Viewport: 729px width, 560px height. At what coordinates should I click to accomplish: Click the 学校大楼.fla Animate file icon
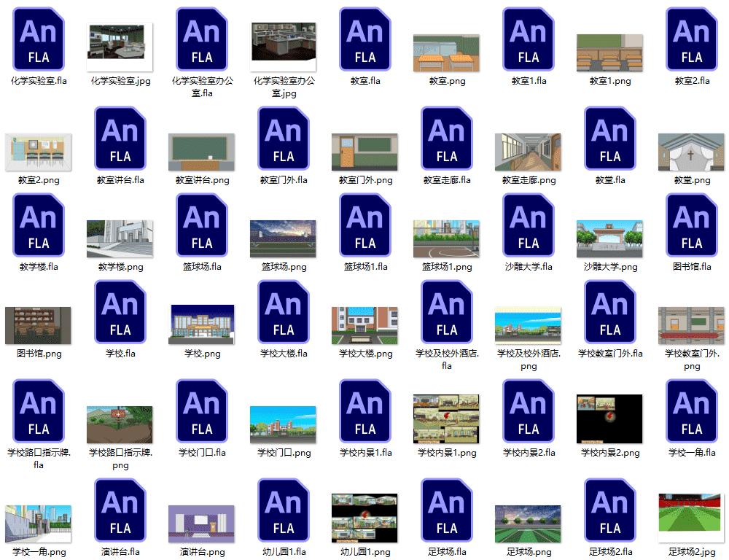pyautogui.click(x=284, y=312)
